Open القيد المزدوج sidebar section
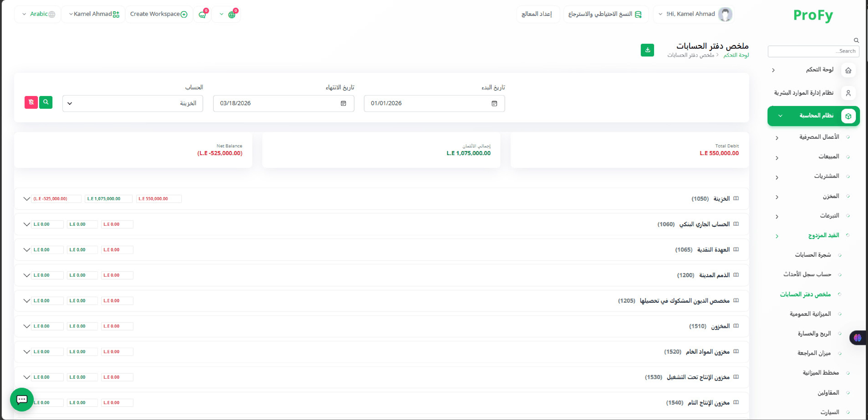 [824, 235]
